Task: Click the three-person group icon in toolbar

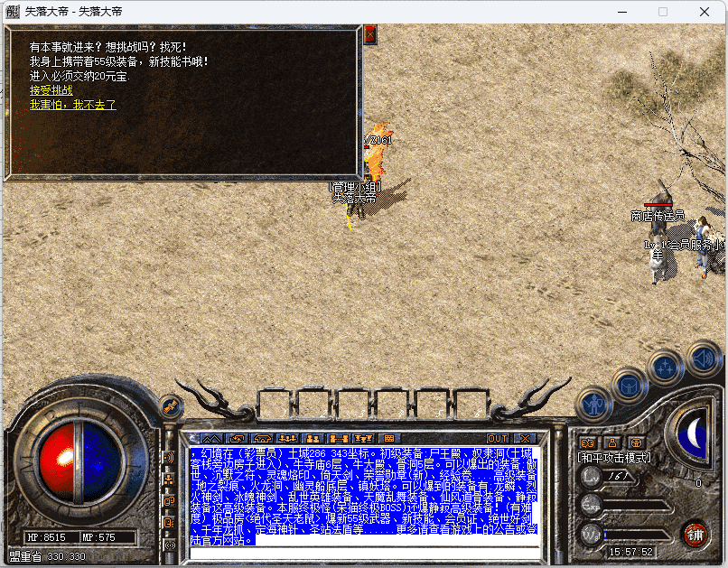Action: (x=287, y=439)
